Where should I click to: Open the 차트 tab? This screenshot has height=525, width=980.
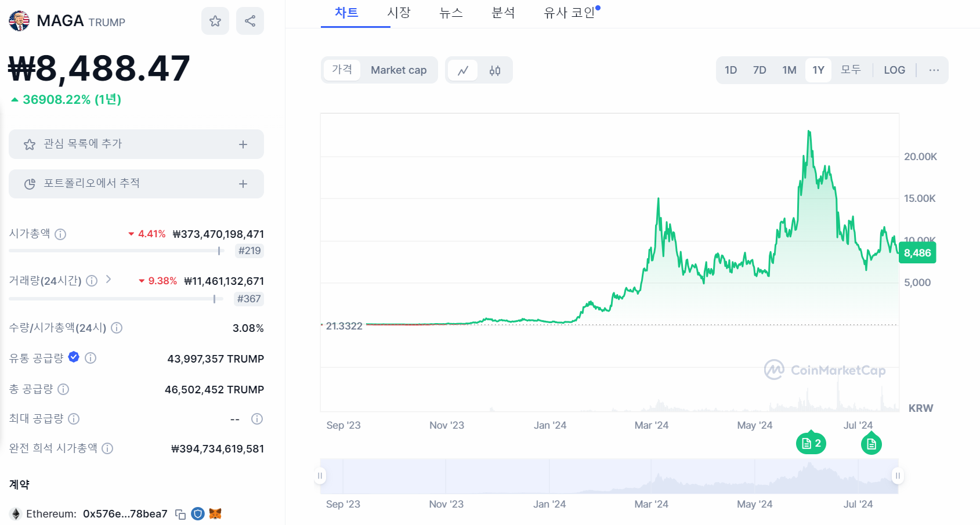(x=346, y=13)
